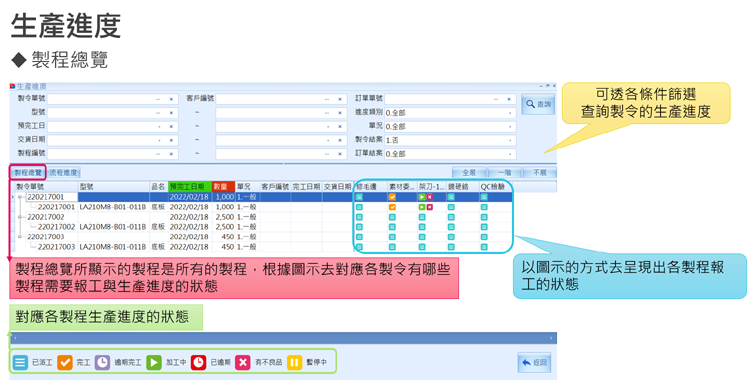
Task: Click the 返回 back button
Action: click(535, 363)
